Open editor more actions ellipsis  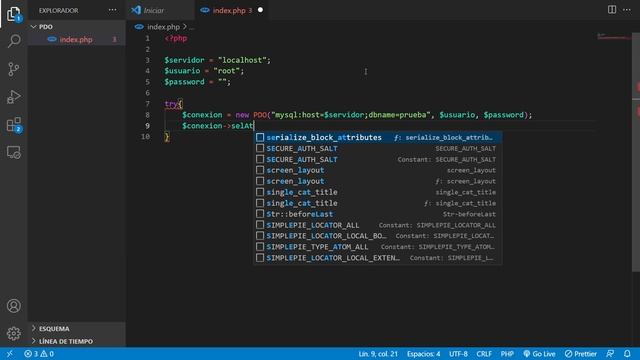tap(627, 10)
